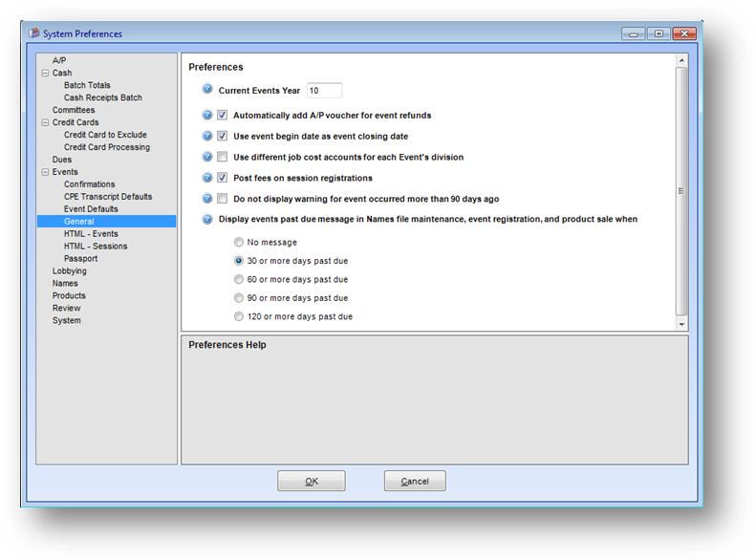The image size is (756, 560).
Task: Collapse the Events tree node
Action: click(45, 172)
